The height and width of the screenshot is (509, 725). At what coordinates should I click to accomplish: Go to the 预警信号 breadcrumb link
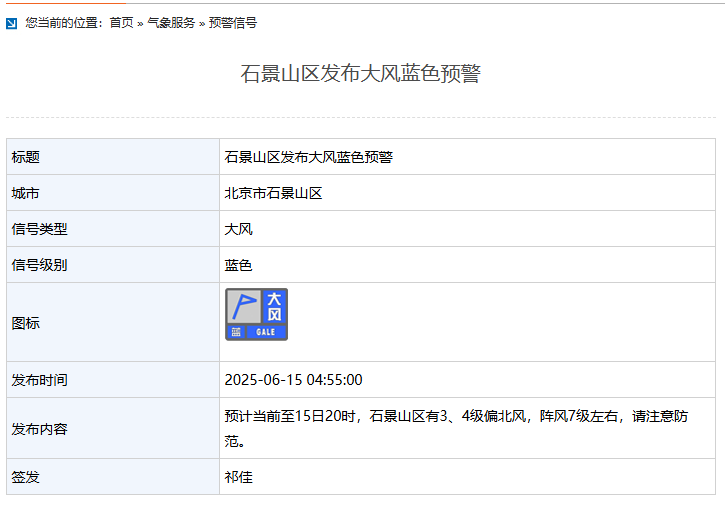[x=232, y=23]
